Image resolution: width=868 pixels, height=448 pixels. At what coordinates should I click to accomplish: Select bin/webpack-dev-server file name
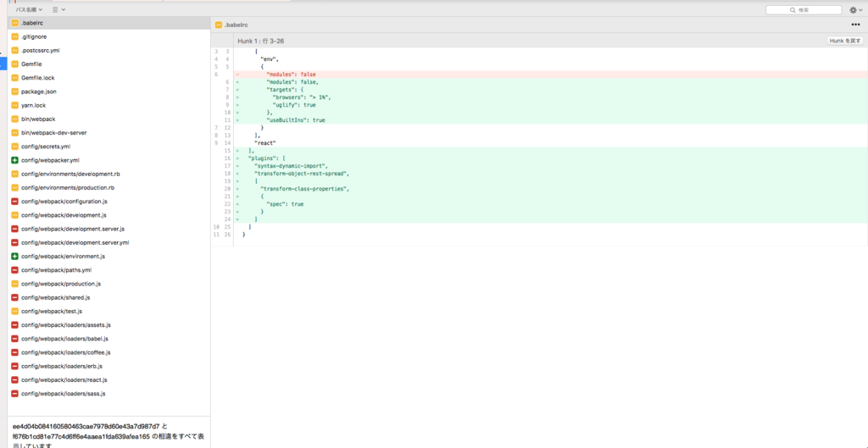tap(53, 133)
